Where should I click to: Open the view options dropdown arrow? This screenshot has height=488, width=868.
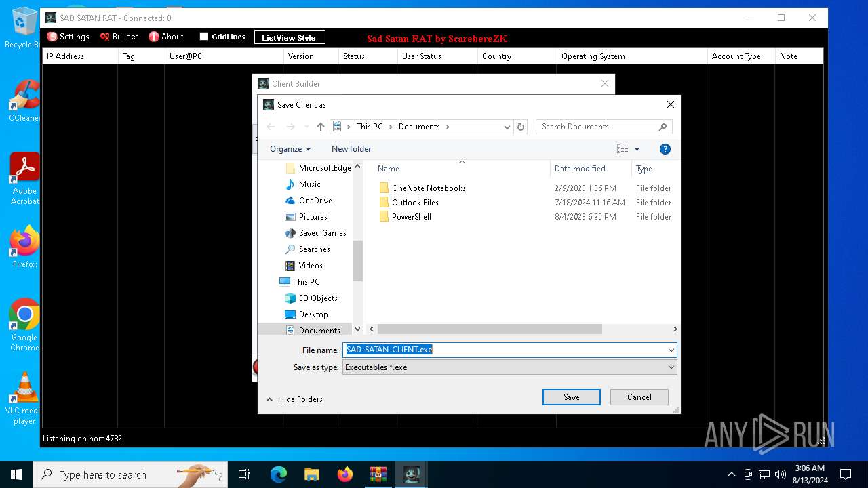click(637, 149)
